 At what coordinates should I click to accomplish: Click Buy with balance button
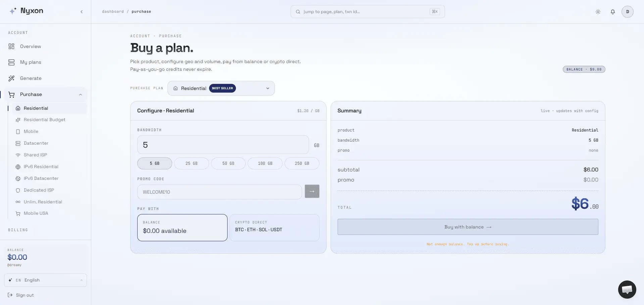point(468,227)
